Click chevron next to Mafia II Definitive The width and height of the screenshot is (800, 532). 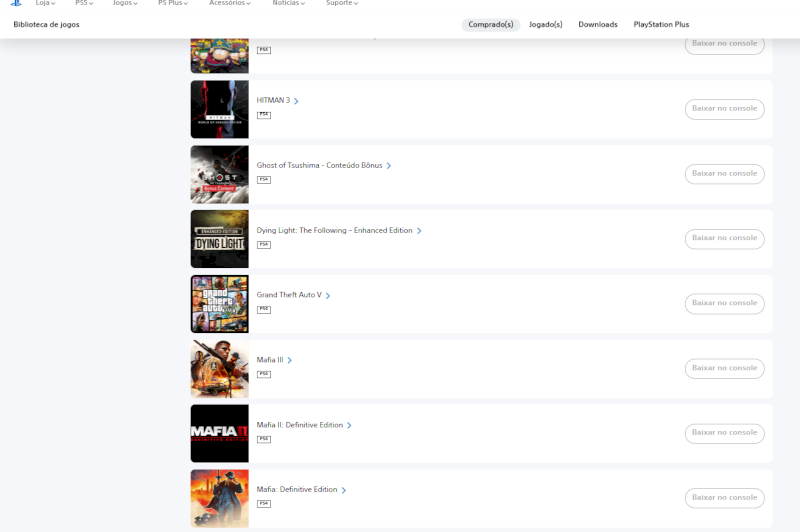click(349, 425)
